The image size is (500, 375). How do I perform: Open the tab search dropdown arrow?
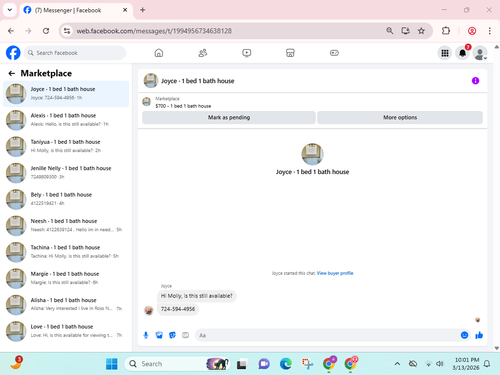point(10,10)
